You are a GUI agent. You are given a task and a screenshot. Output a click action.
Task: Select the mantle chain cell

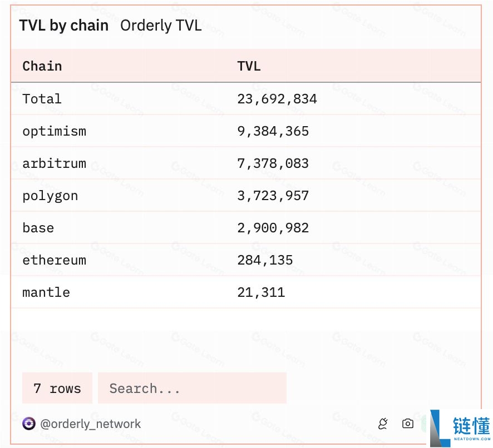[x=46, y=292]
